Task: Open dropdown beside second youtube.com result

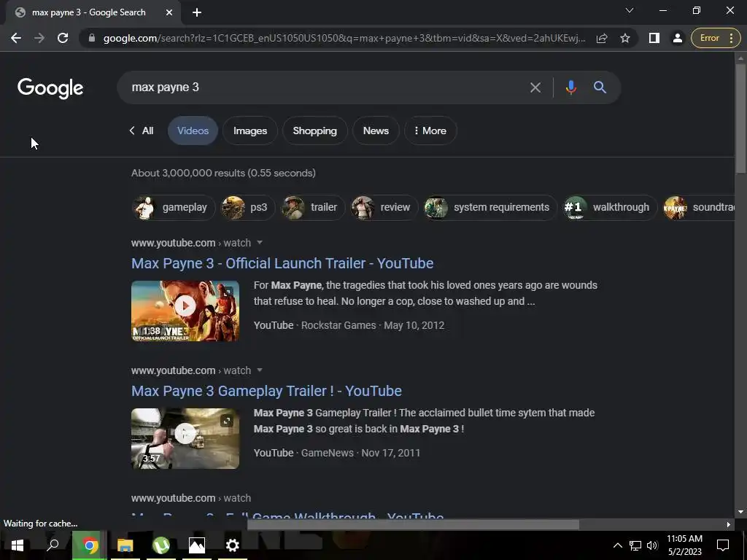Action: [x=260, y=370]
